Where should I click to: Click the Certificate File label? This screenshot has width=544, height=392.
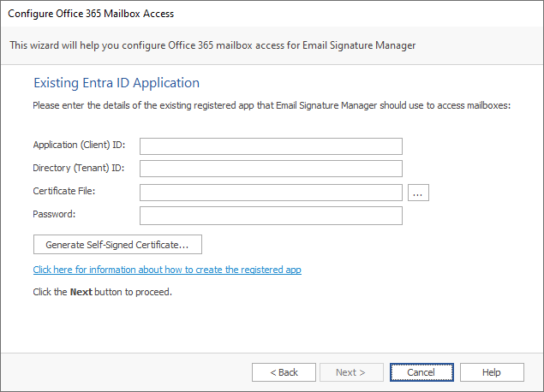coord(64,191)
